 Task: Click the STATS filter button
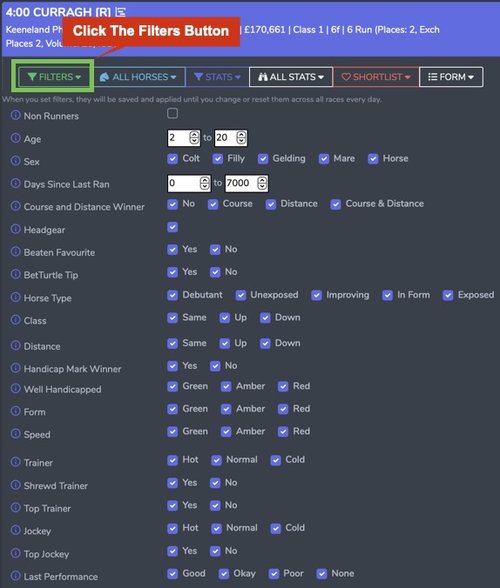coord(217,77)
